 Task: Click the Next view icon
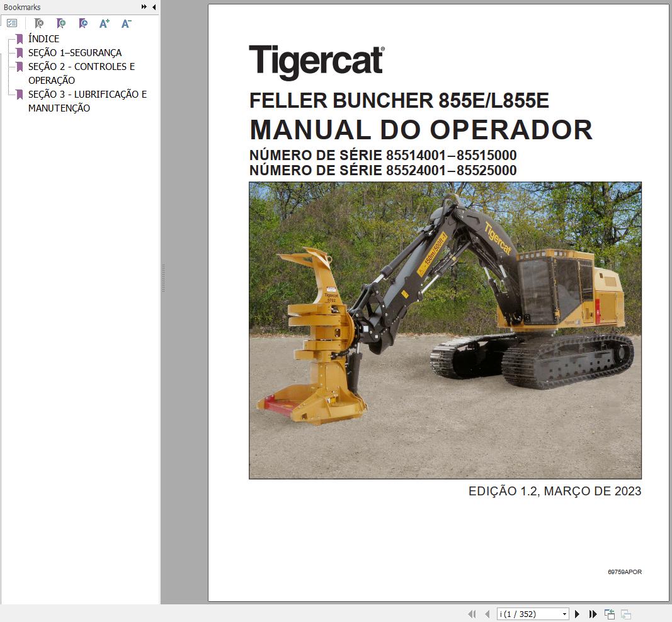625,613
